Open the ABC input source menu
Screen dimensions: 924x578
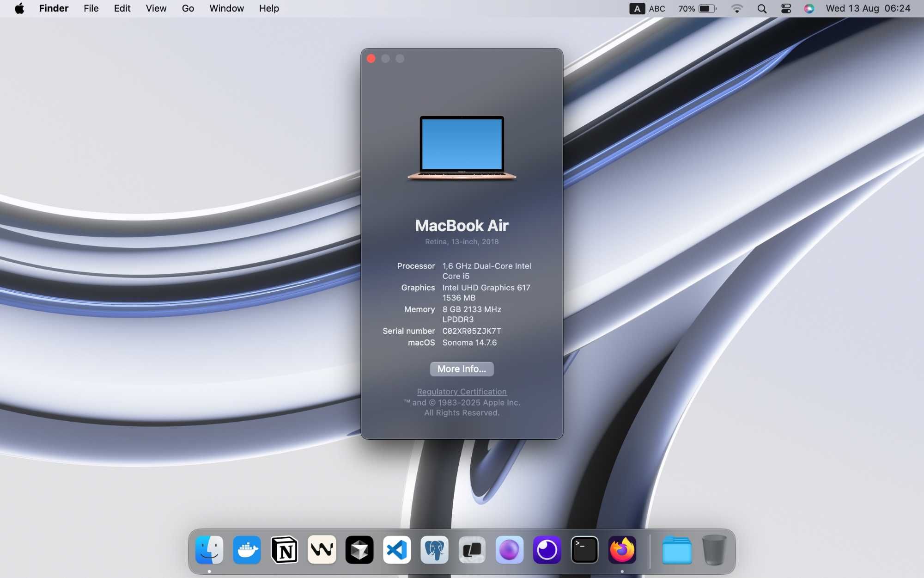(647, 8)
